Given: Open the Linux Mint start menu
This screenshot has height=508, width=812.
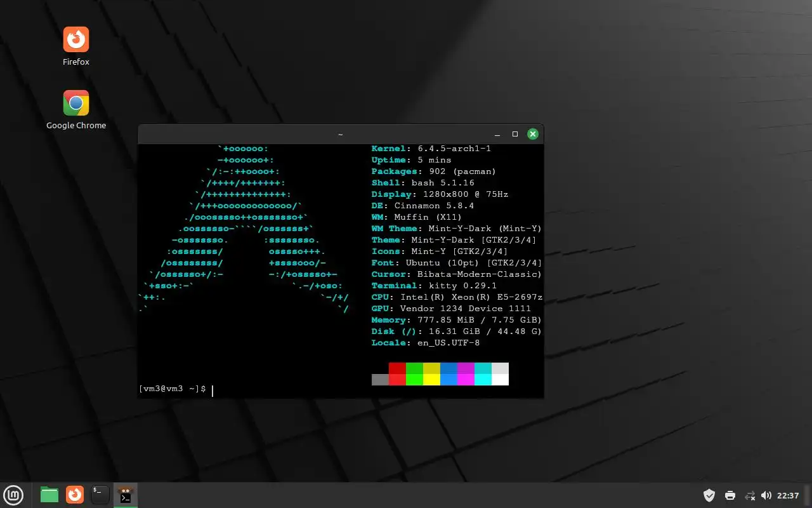Looking at the screenshot, I should pyautogui.click(x=13, y=495).
